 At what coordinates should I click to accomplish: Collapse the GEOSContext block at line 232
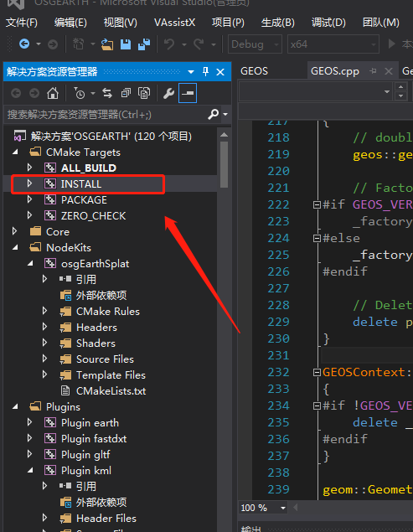(317, 373)
